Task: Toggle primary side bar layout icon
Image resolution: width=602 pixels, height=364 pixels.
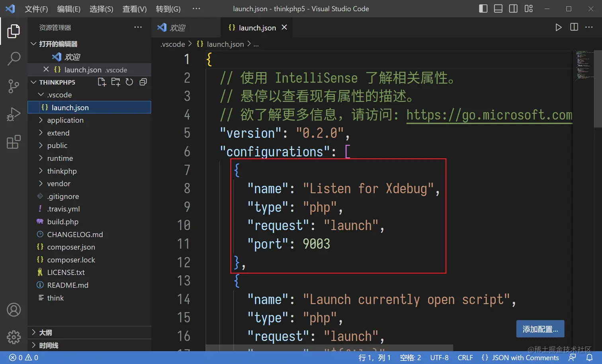Action: click(x=483, y=8)
